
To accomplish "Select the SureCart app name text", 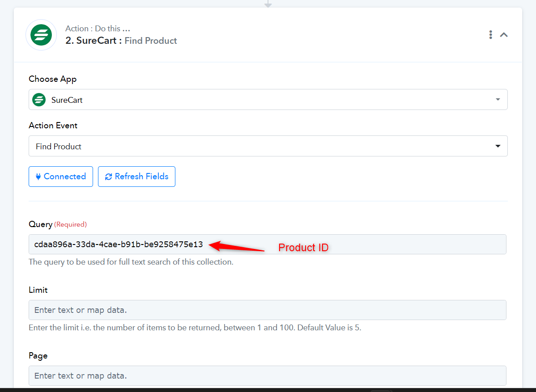I will pyautogui.click(x=67, y=100).
